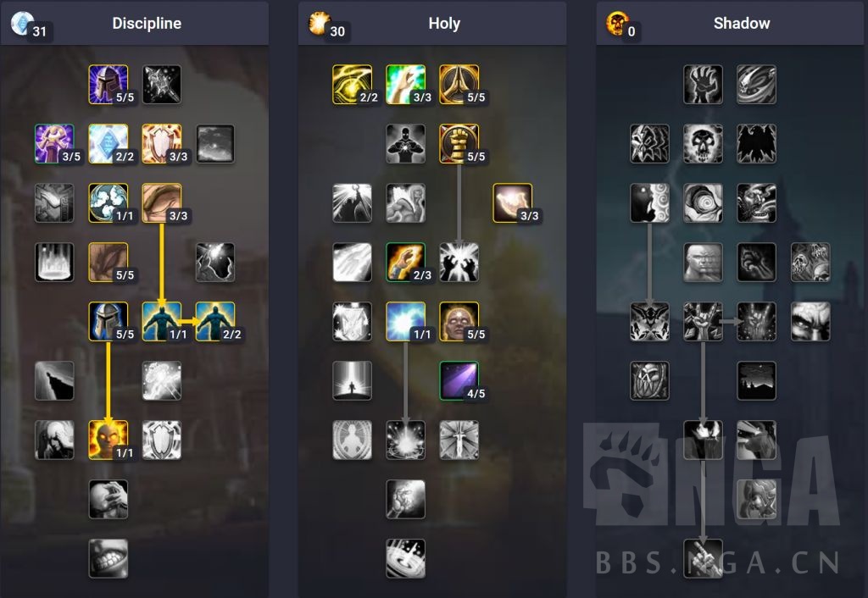Click Shadow flaming skull spec icon
868x598 pixels.
[616, 23]
